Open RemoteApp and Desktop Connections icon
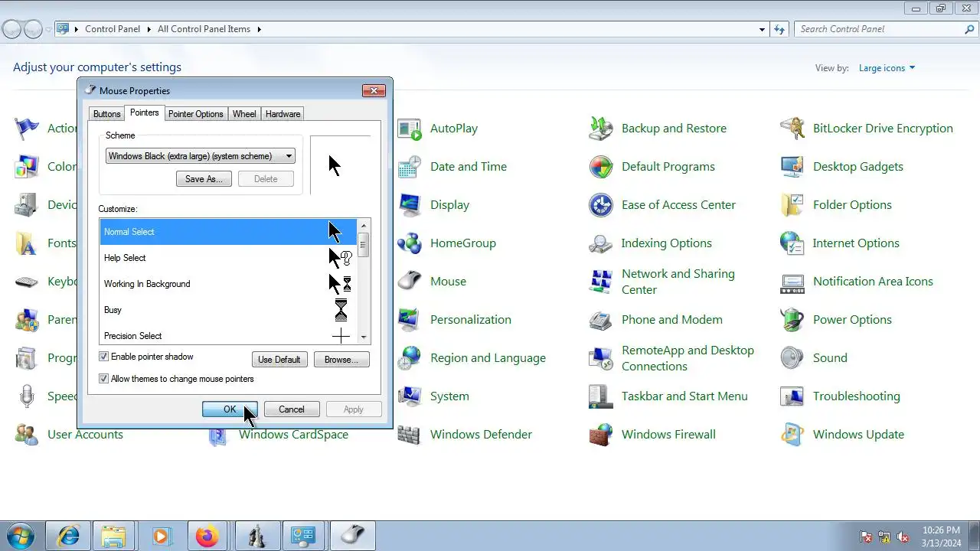 pyautogui.click(x=601, y=358)
